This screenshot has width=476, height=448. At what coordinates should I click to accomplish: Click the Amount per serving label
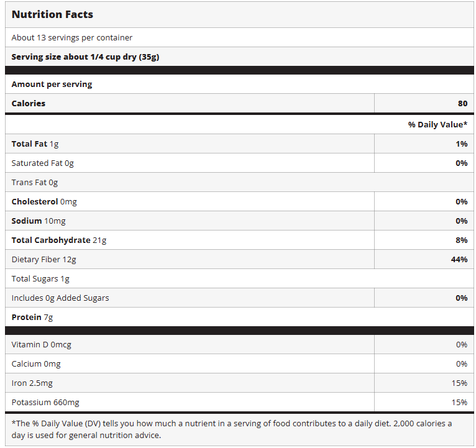pos(52,84)
